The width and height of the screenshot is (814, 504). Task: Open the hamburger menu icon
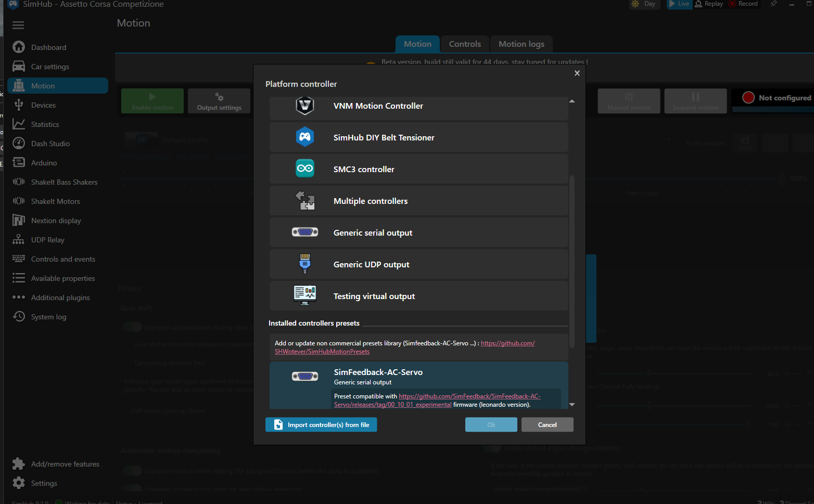18,25
